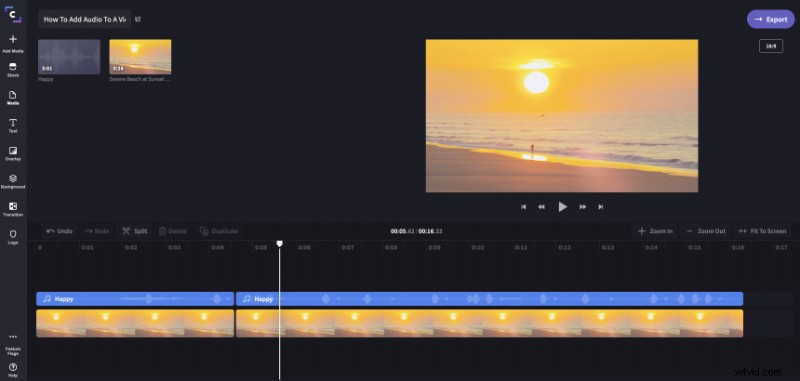Click Fit To Screen timeline button
800x381 pixels.
[763, 231]
